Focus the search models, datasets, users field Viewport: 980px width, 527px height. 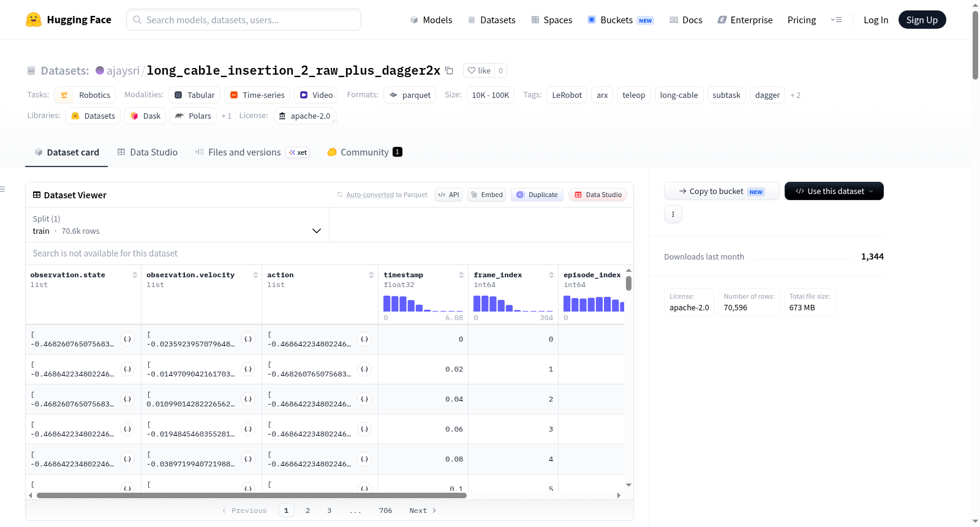[244, 20]
